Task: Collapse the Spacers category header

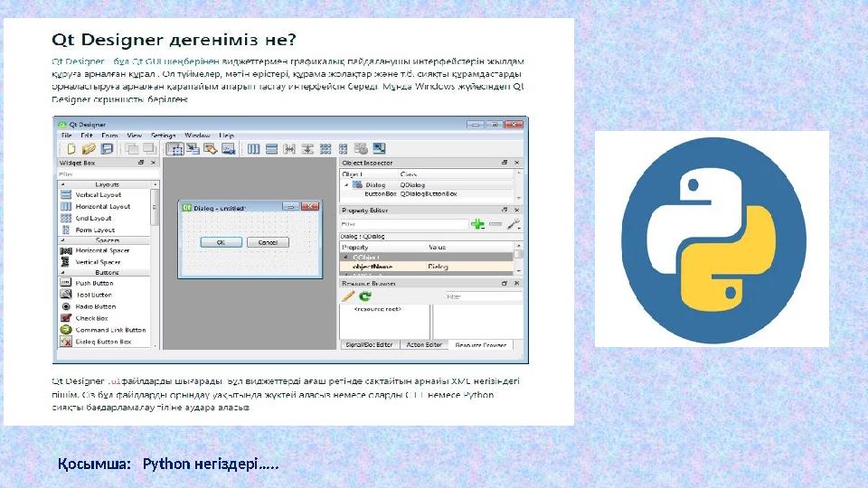Action: click(x=104, y=240)
